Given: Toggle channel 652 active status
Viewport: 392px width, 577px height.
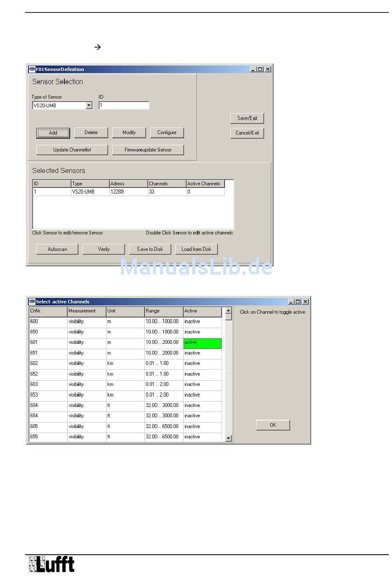Looking at the screenshot, I should pyautogui.click(x=202, y=374).
